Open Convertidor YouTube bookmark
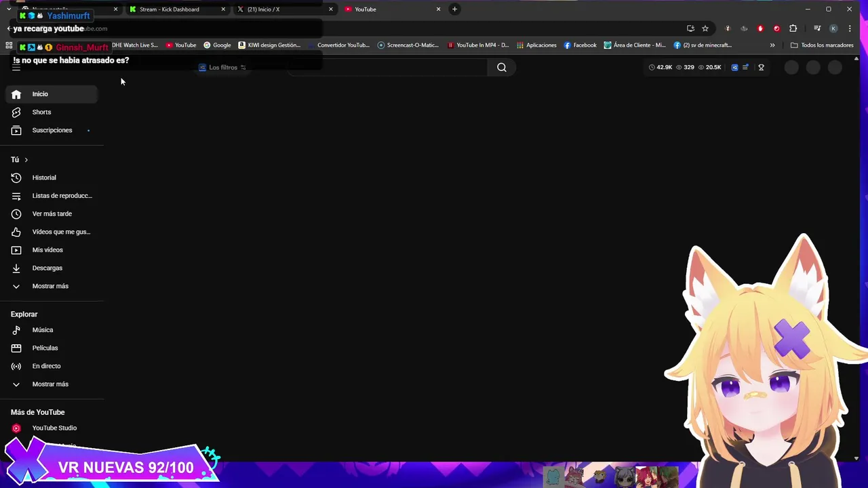This screenshot has width=868, height=488. [x=338, y=45]
